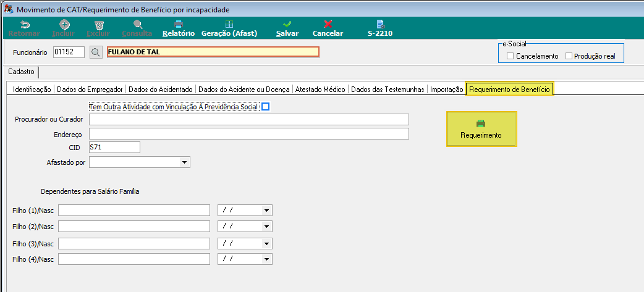This screenshot has height=292, width=644.
Task: Switch to the Cadastro tab
Action: (22, 72)
